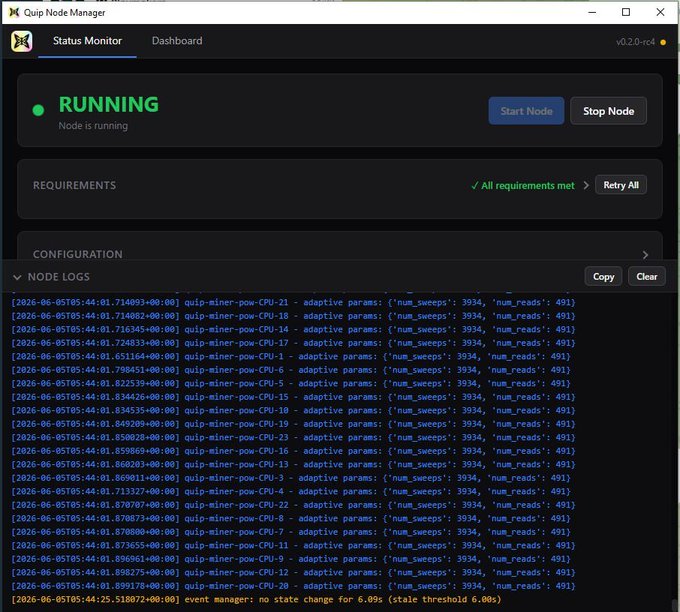Click the quip-miner-pow-CPU-13 log line
The image size is (680, 612).
coord(293,465)
